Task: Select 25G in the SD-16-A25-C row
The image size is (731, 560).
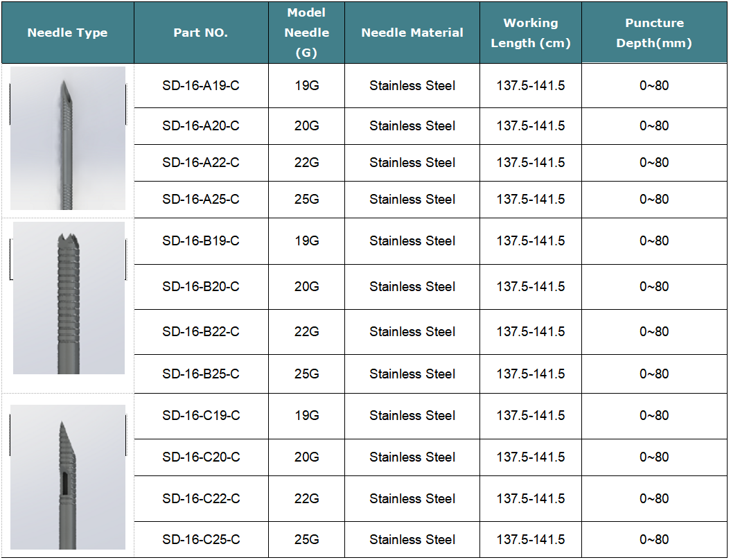Action: tap(307, 200)
